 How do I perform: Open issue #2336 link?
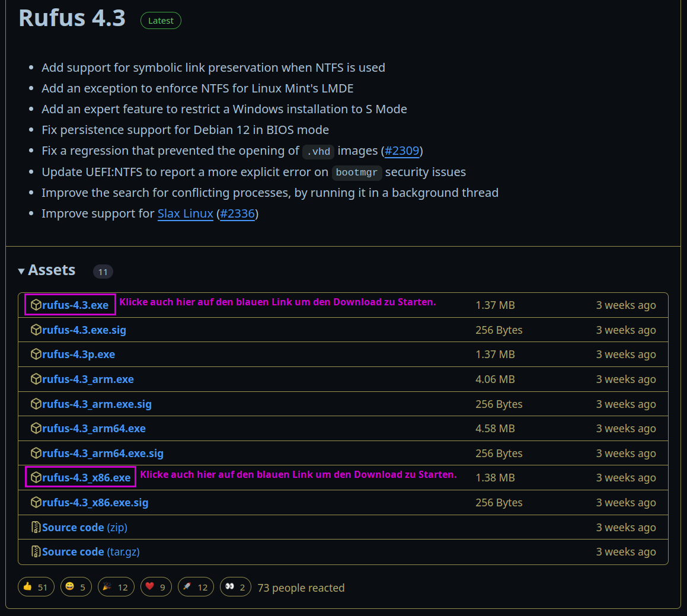point(237,214)
